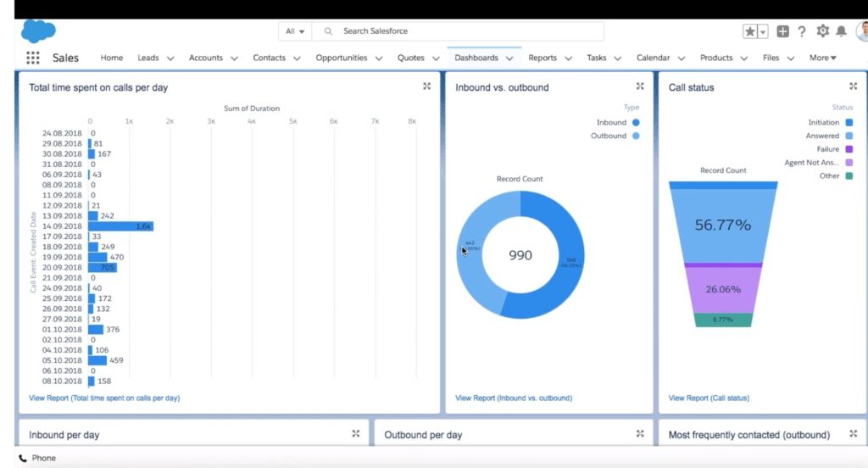Open the Favorites star icon

point(750,31)
